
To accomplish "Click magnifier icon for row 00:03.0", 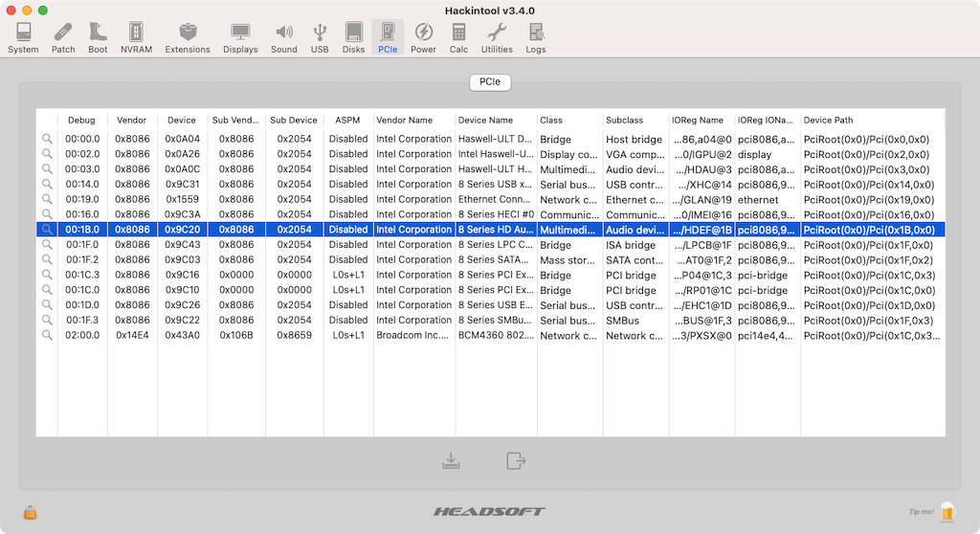I will 47,168.
